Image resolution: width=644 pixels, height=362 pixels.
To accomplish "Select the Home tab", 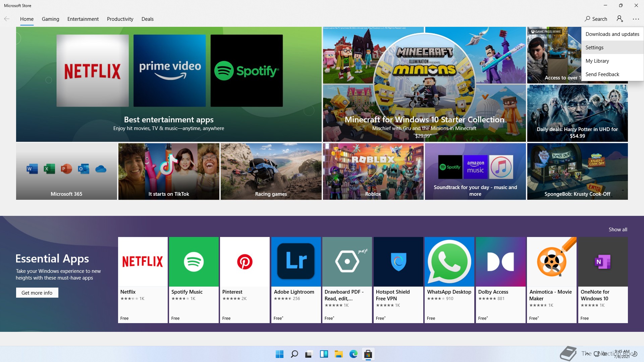I will (26, 19).
